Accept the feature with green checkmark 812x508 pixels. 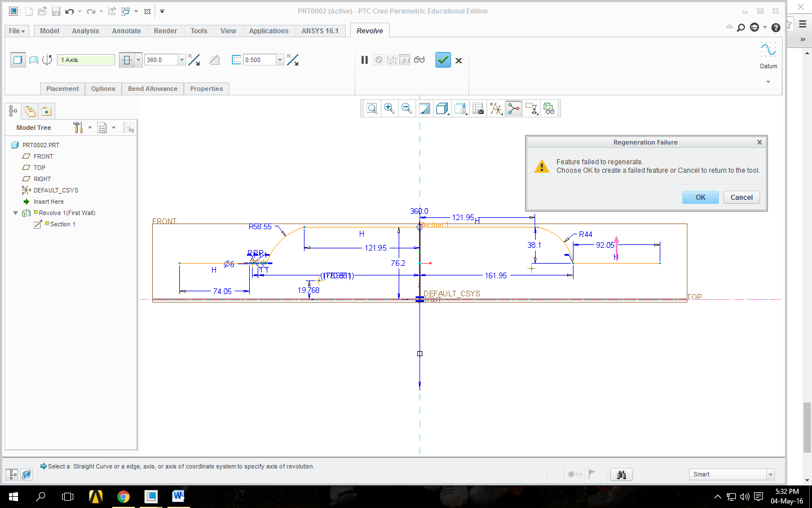(x=443, y=60)
